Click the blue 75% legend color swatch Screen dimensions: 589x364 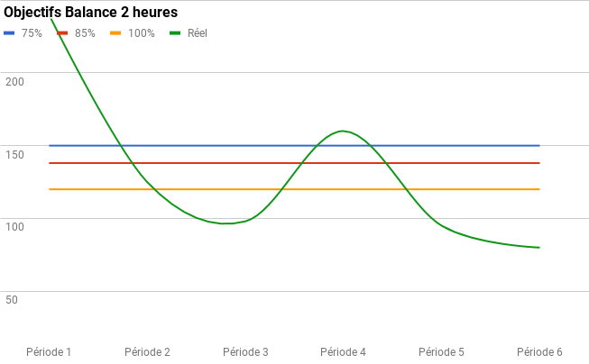click(9, 33)
